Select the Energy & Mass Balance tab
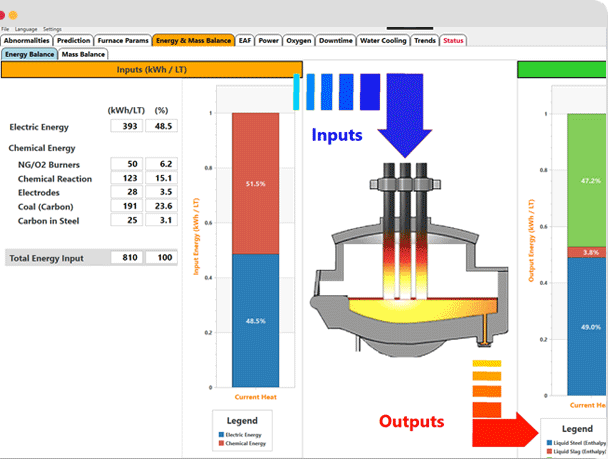This screenshot has width=608, height=459. point(193,40)
